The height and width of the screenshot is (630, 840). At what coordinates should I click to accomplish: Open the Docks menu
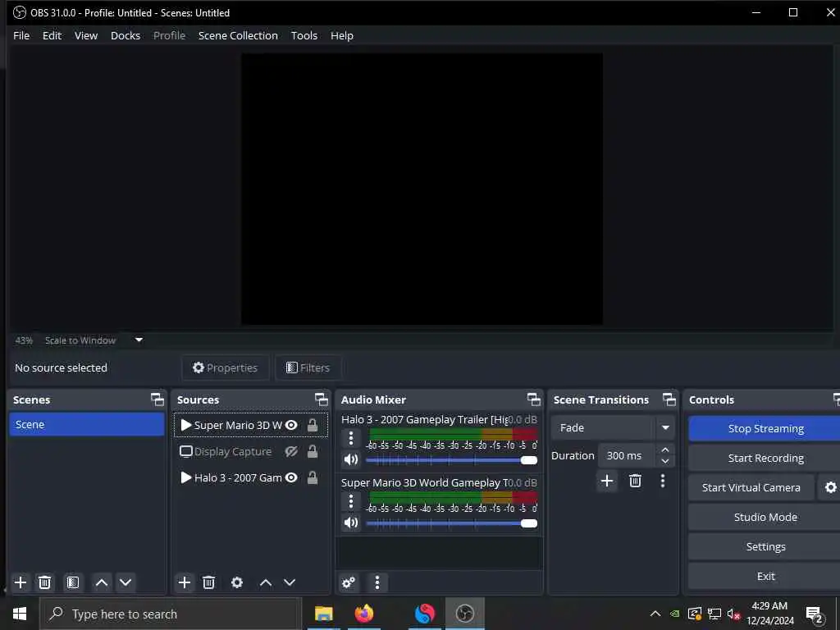126,35
